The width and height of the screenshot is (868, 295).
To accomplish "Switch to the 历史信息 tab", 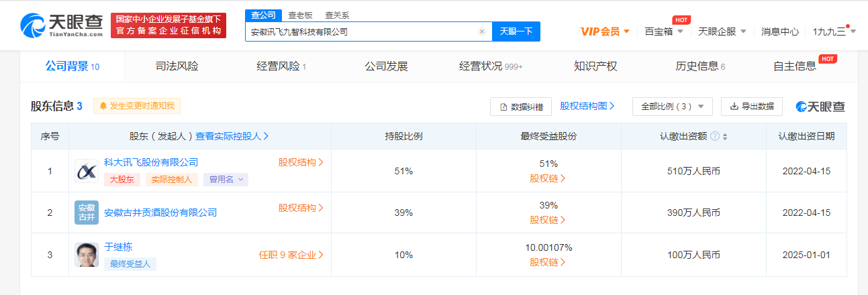I will click(x=700, y=66).
